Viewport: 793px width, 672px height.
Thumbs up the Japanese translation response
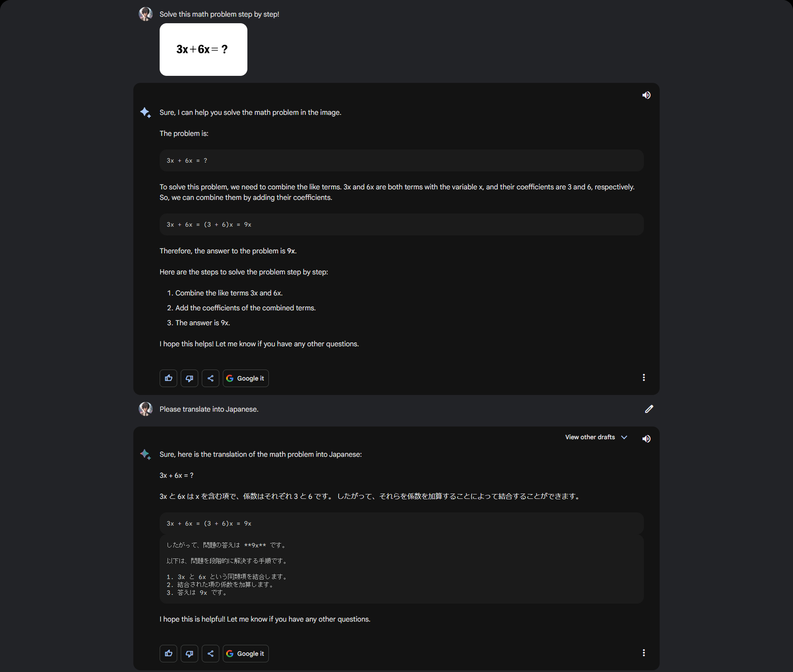168,654
